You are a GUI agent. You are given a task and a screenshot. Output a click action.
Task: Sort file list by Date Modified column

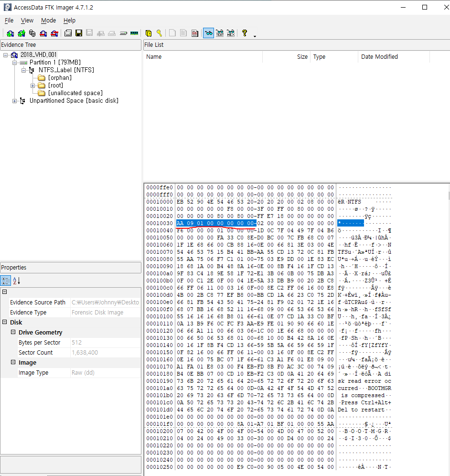click(394, 57)
